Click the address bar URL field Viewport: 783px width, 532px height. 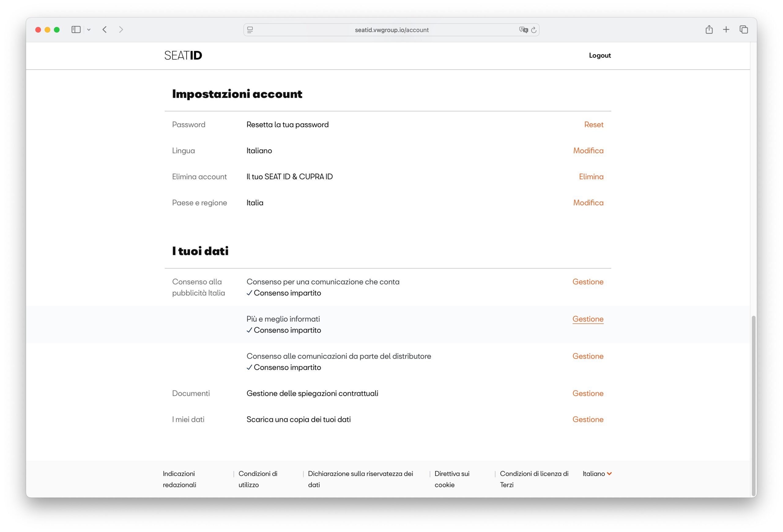391,30
